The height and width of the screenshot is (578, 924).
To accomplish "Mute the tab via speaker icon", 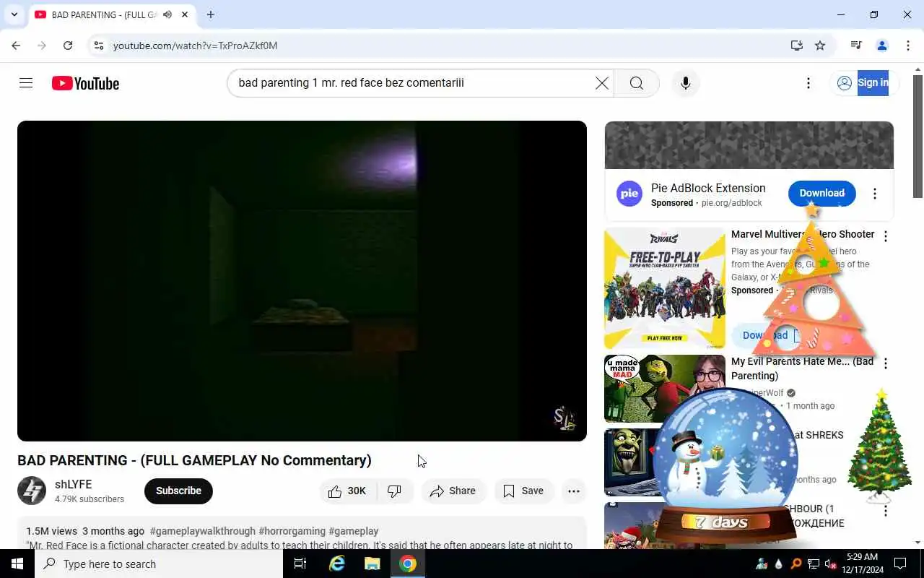I will click(167, 14).
